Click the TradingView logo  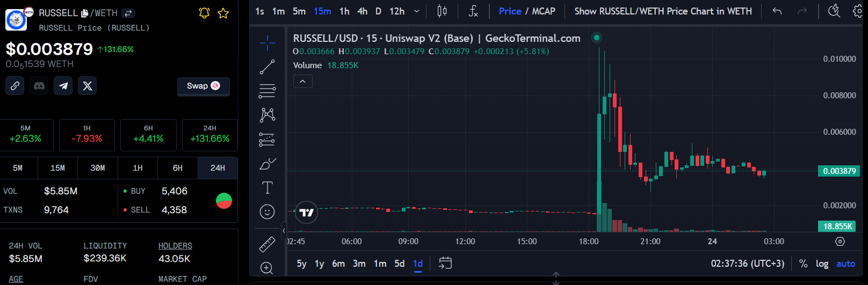(307, 213)
